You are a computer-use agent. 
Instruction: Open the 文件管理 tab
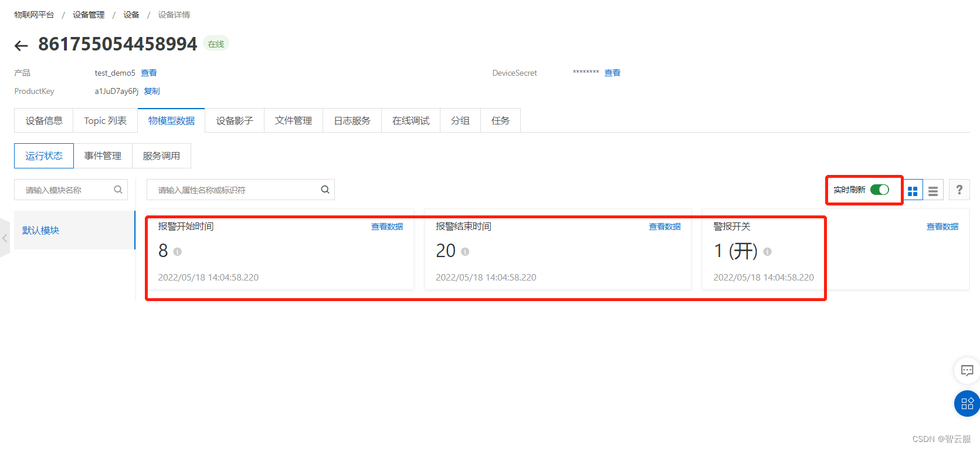pyautogui.click(x=293, y=120)
